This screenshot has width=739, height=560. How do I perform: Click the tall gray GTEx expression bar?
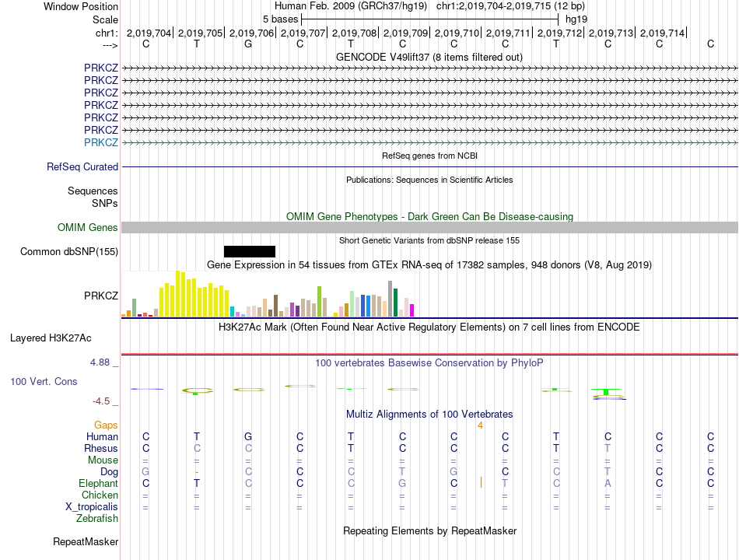pos(391,299)
